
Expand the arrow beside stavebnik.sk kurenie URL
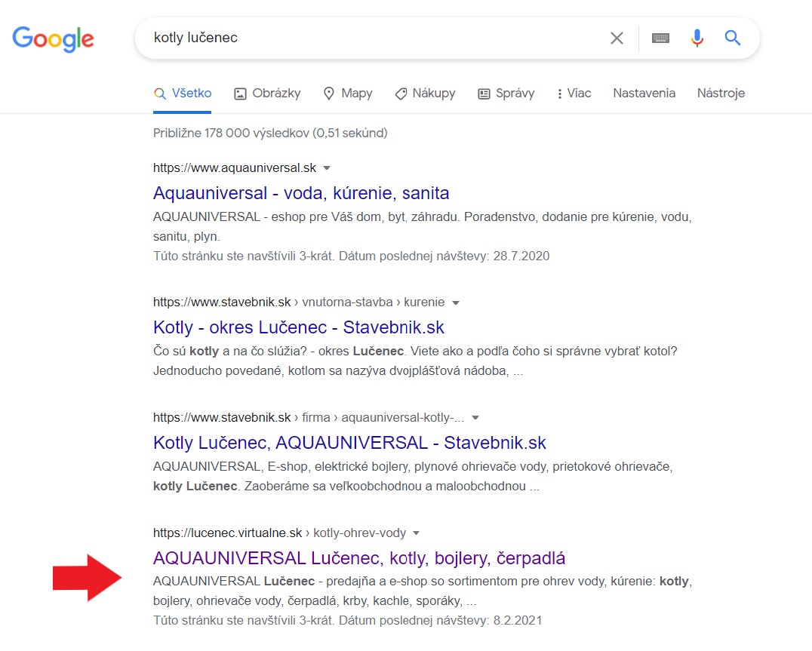(x=456, y=302)
